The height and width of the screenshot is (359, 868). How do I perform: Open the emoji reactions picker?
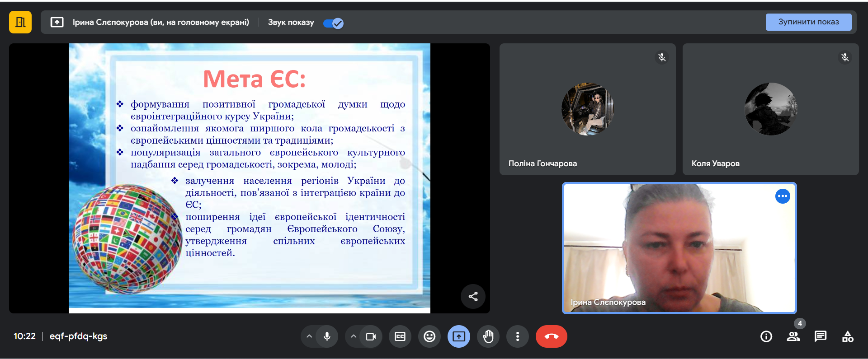click(x=429, y=336)
